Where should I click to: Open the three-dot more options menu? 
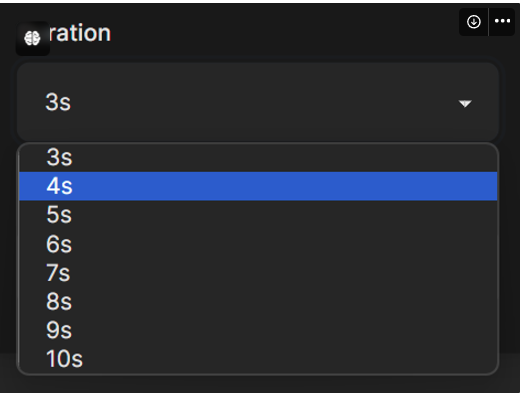tap(502, 21)
